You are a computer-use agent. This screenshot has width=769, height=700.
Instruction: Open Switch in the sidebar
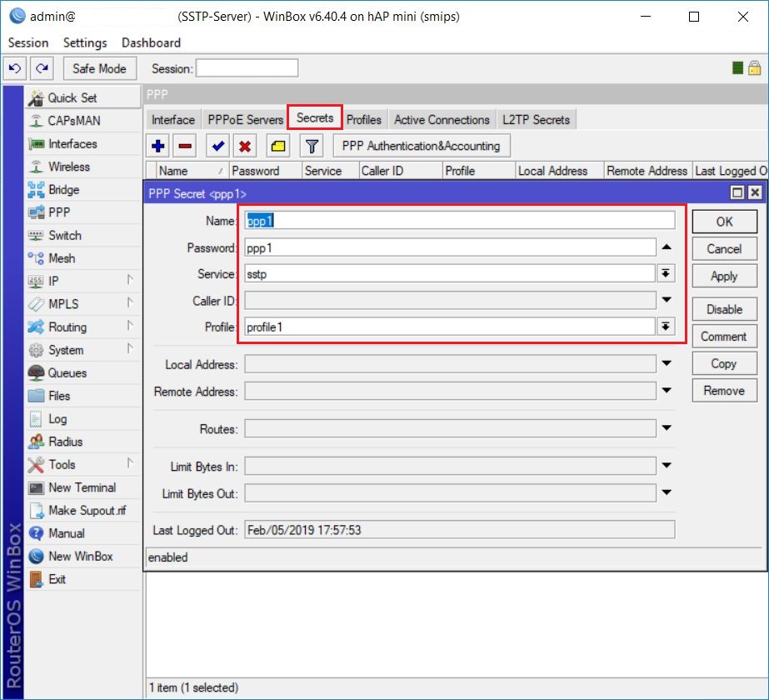click(82, 236)
